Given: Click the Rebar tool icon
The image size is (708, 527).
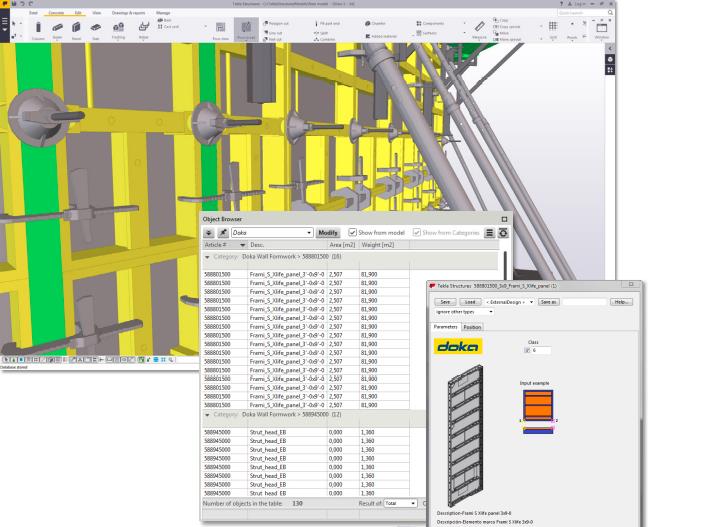Looking at the screenshot, I should click(x=144, y=27).
